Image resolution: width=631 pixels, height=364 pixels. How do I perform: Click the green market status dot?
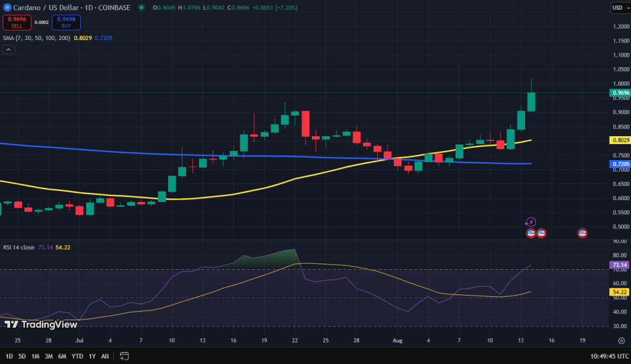(141, 7)
